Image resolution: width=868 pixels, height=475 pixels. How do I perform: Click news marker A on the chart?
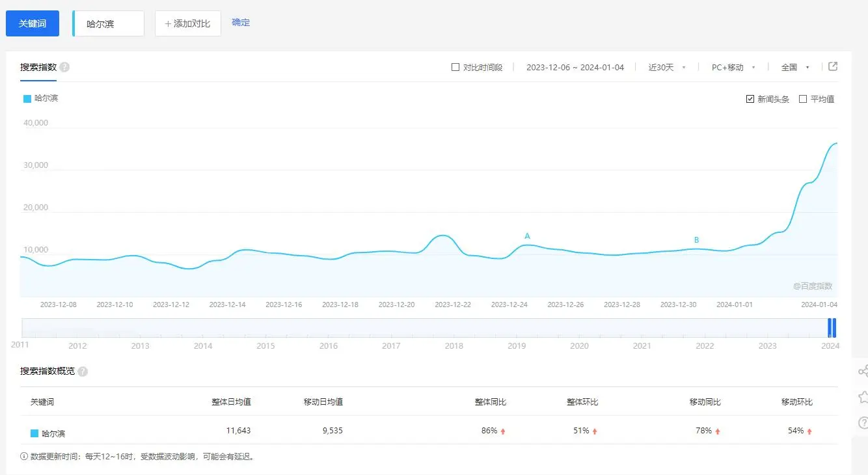528,236
